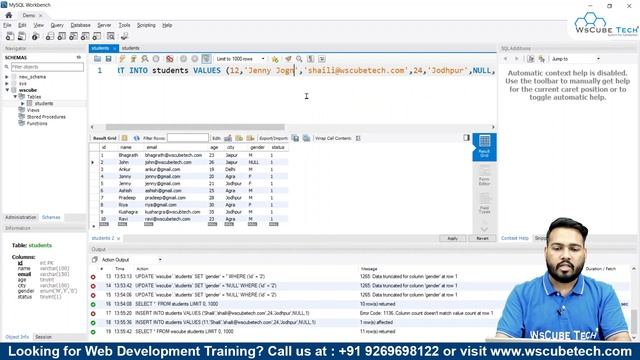The image size is (640, 360).
Task: Select Stored Procedures in schema tree
Action: point(46,117)
